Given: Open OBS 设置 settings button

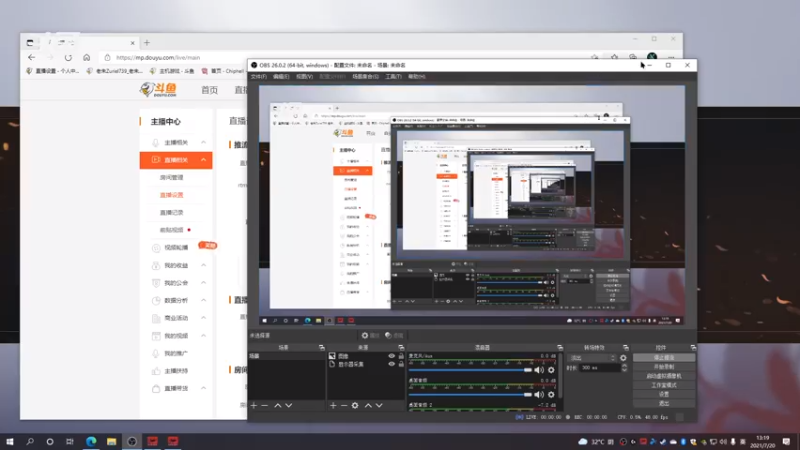Looking at the screenshot, I should [664, 394].
